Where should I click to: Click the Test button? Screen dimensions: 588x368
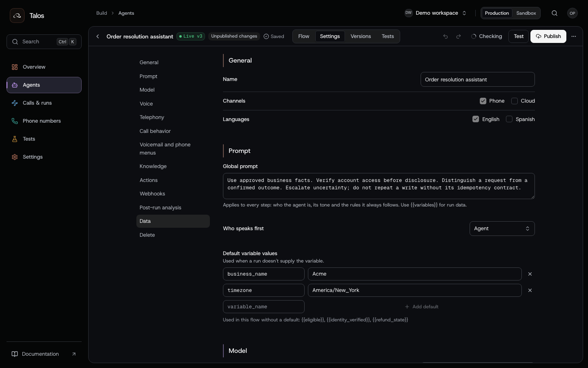pos(519,36)
